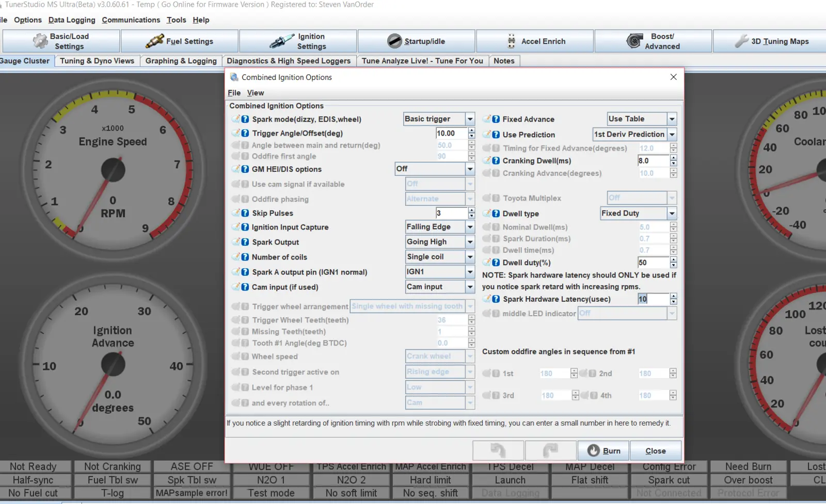Viewport: 826px width, 504px height.
Task: Add a note to Trigger Angle/Offset
Action: 236,133
